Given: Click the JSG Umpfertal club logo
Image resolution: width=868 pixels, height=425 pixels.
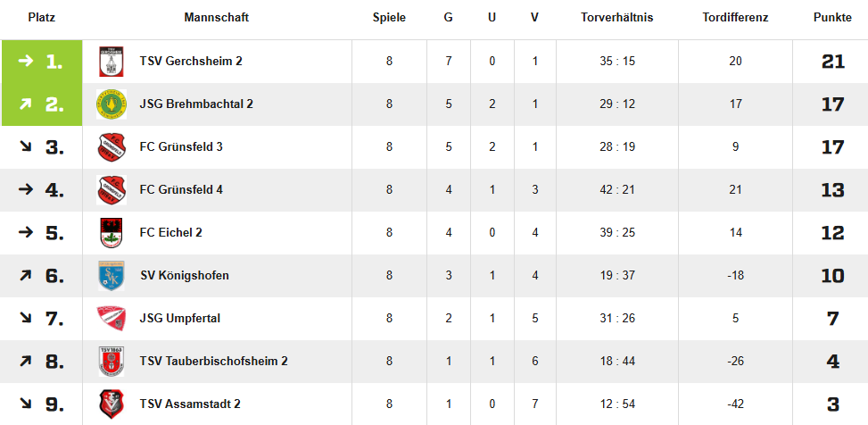Looking at the screenshot, I should point(112,318).
